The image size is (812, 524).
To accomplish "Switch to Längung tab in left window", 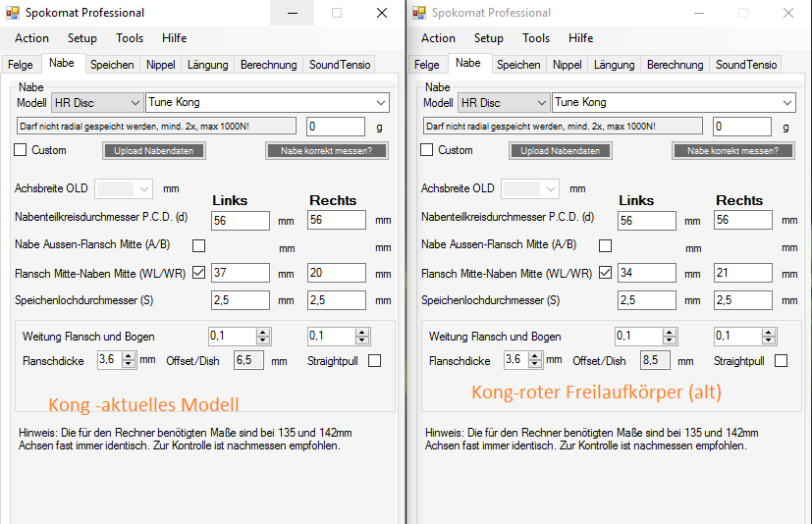I will [x=207, y=65].
